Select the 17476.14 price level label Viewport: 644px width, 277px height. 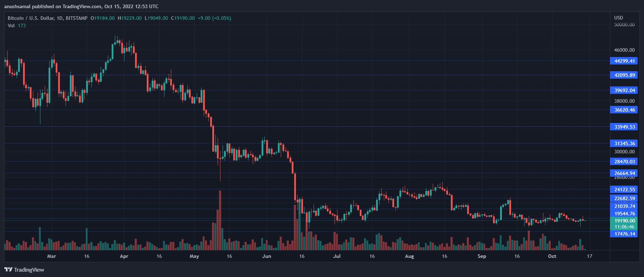(624, 234)
